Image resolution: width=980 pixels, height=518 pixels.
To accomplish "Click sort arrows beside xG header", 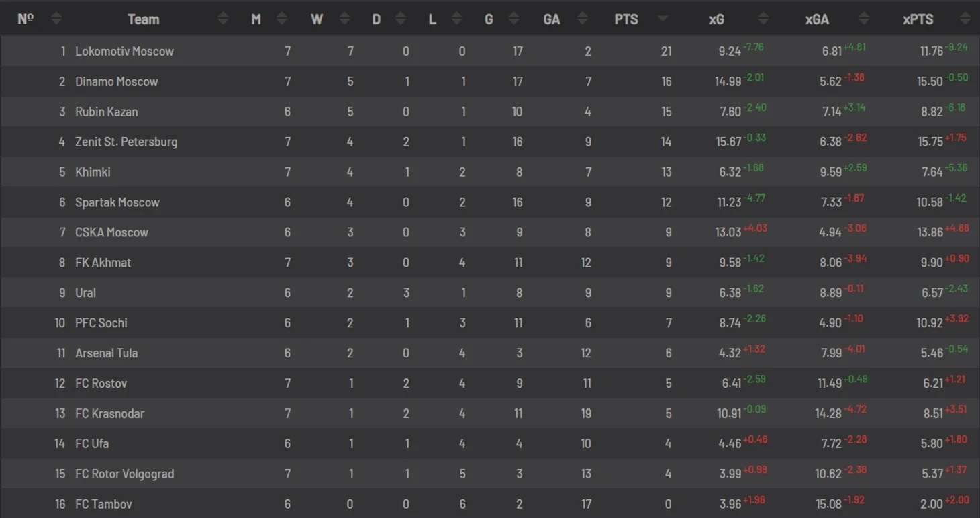I will point(763,19).
